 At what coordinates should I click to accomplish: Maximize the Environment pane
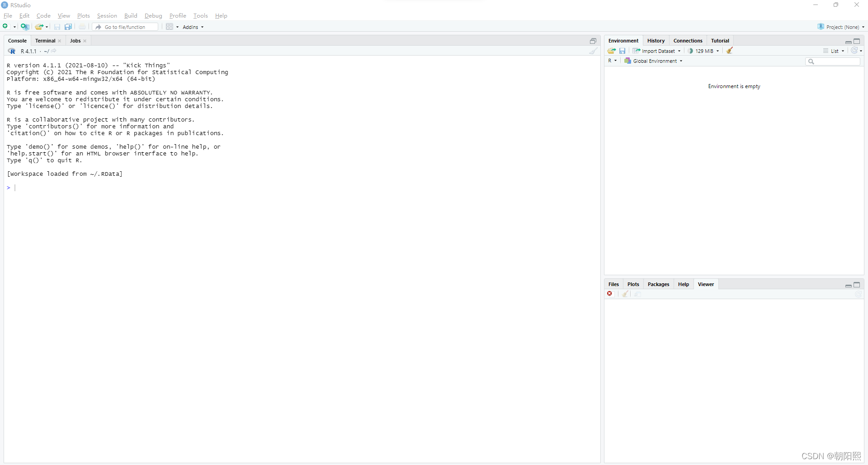[857, 41]
